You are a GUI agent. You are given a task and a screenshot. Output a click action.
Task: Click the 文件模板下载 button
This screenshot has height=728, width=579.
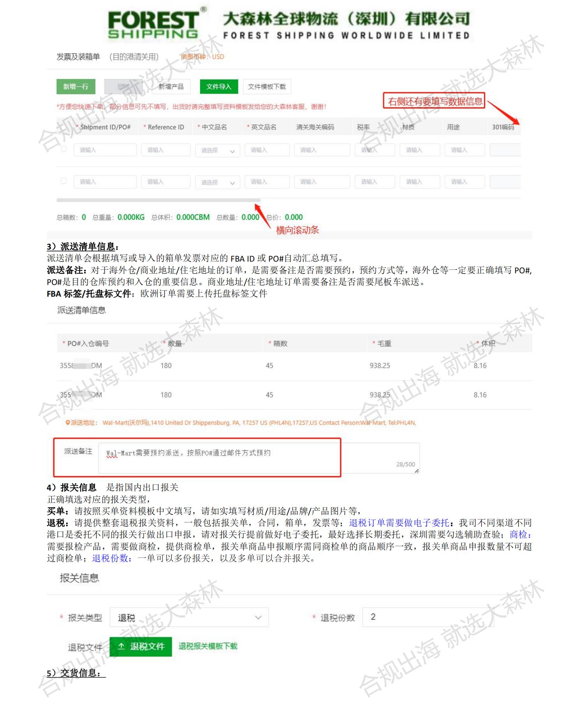[x=267, y=86]
